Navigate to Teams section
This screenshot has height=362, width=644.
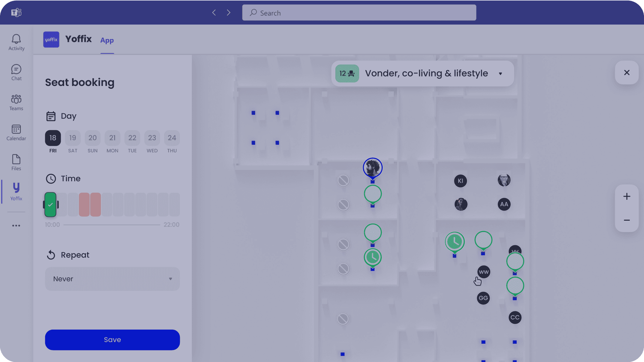tap(16, 102)
